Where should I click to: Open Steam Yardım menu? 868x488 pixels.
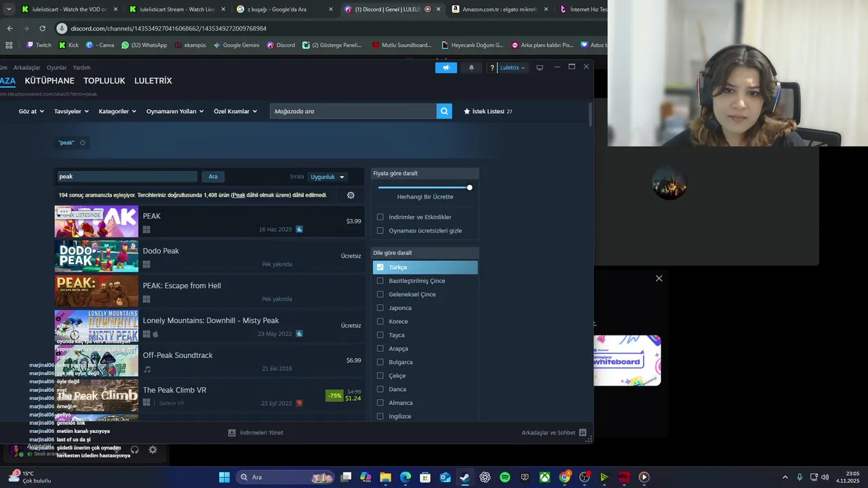(81, 68)
